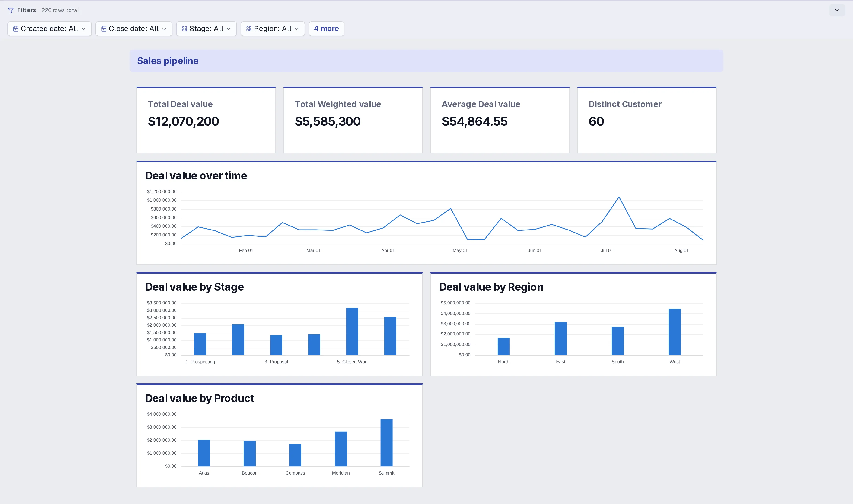Click the West axis label

click(x=675, y=362)
